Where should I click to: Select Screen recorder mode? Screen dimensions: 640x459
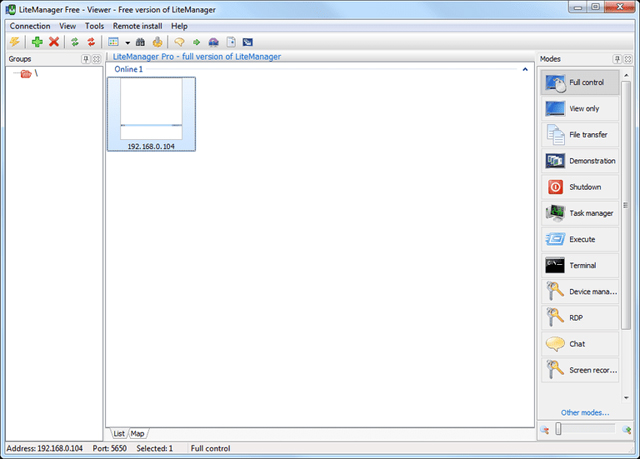580,370
